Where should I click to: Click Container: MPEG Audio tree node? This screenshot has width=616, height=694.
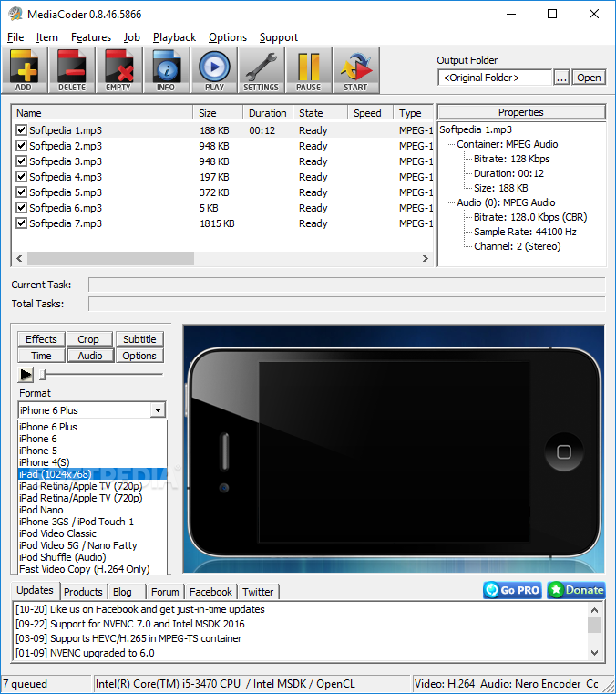click(x=508, y=144)
